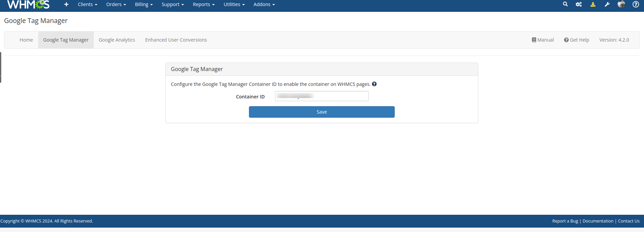
Task: Click the sidebar toggle handle on left edge
Action: coord(1,67)
